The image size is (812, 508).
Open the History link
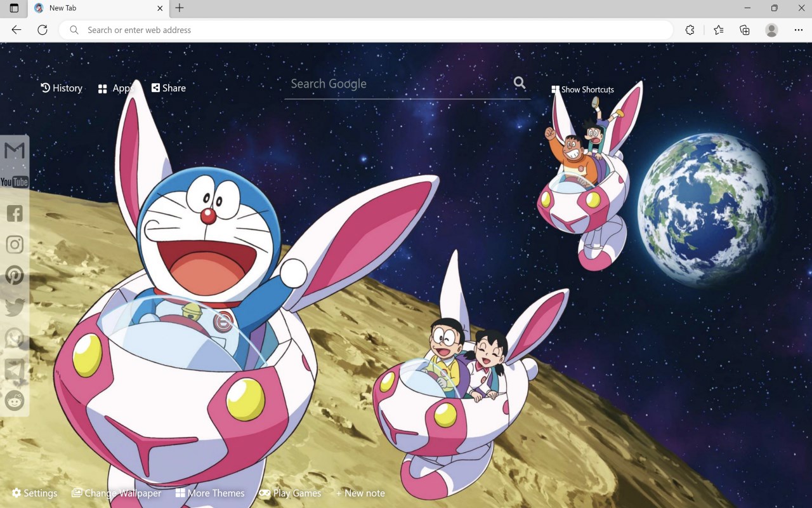click(x=62, y=88)
